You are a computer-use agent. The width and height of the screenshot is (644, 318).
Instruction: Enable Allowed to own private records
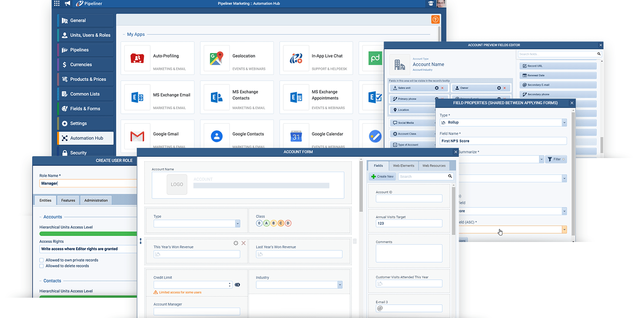point(41,260)
